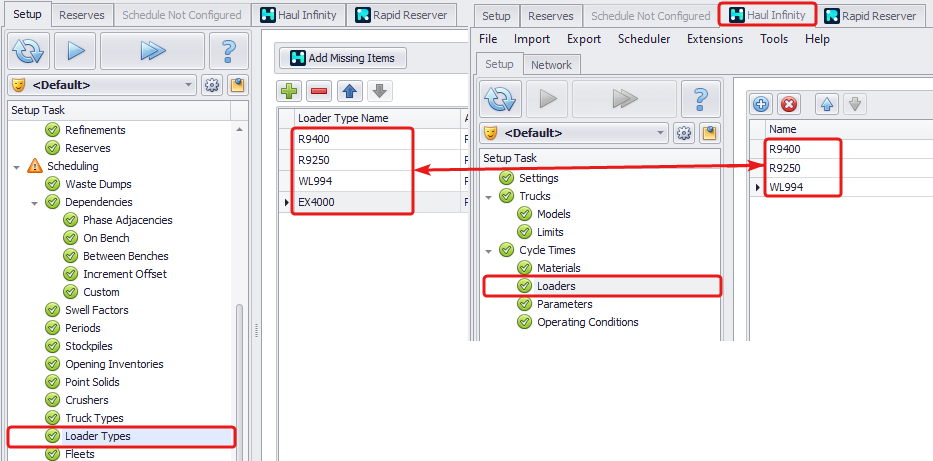Remove loader type with red minus

tap(320, 91)
